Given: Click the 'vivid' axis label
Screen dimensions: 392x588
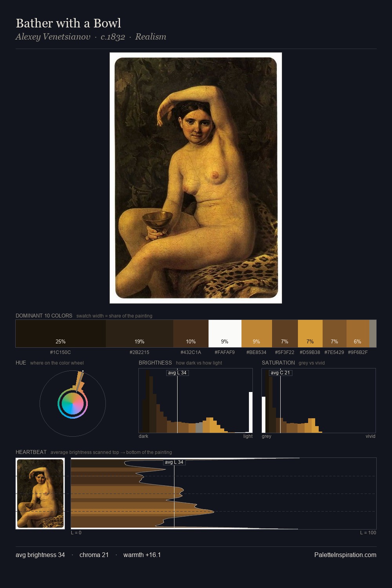Looking at the screenshot, I should point(370,436).
